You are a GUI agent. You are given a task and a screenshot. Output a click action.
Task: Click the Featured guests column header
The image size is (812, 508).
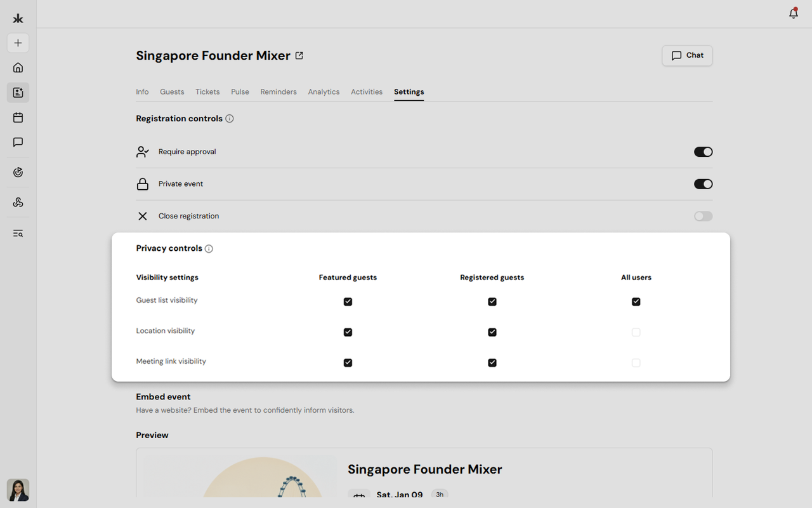(x=348, y=277)
